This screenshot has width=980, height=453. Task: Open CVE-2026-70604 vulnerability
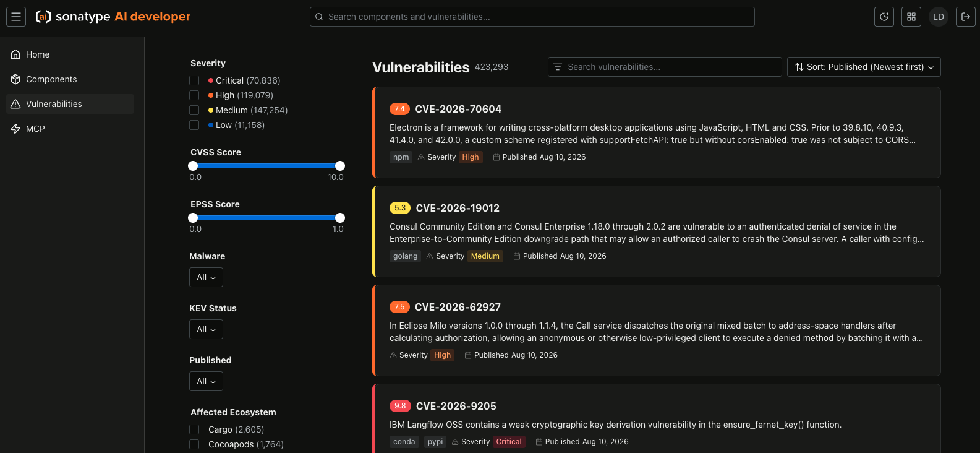click(x=458, y=109)
